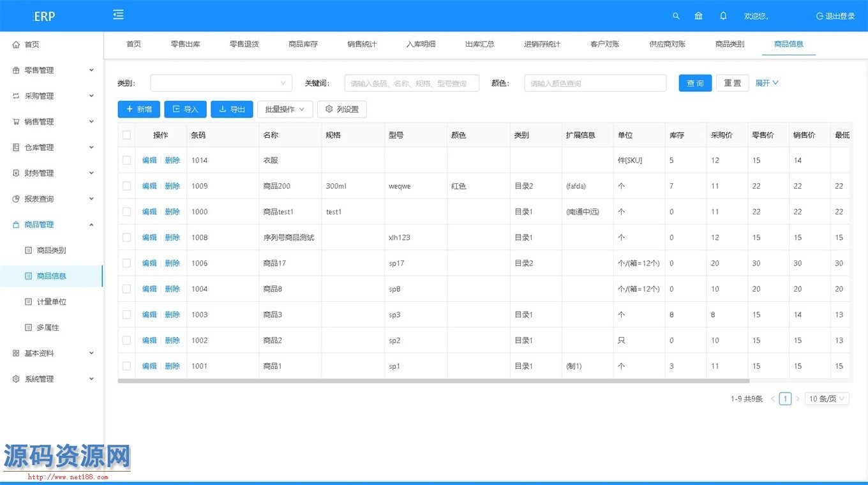Click the next page arrow in pagination
868x485 pixels.
point(798,399)
